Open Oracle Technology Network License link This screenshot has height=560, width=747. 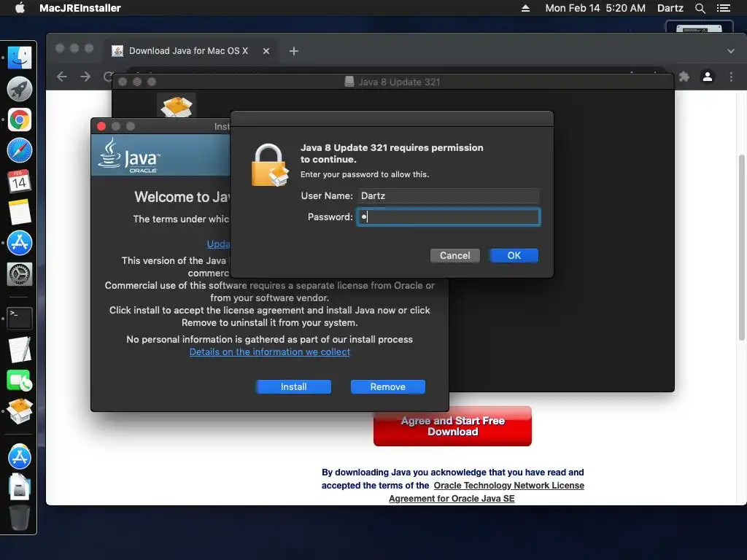click(x=508, y=485)
